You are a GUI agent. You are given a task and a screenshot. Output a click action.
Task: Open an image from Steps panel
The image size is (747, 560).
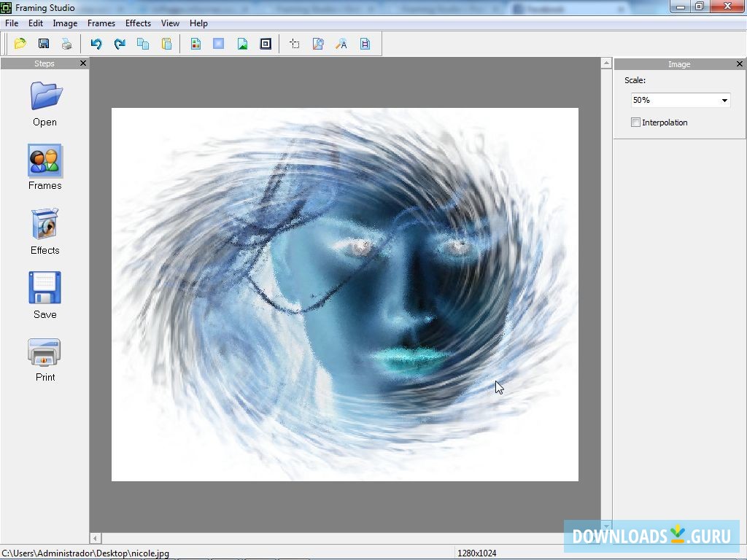click(45, 104)
